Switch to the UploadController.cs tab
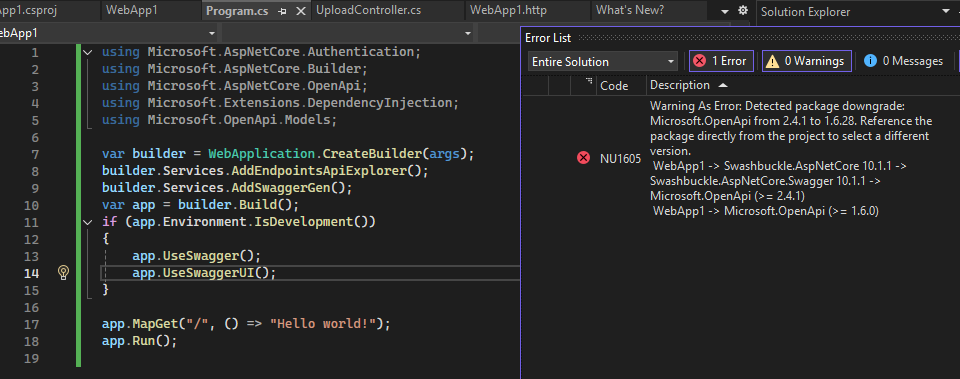 (x=369, y=10)
